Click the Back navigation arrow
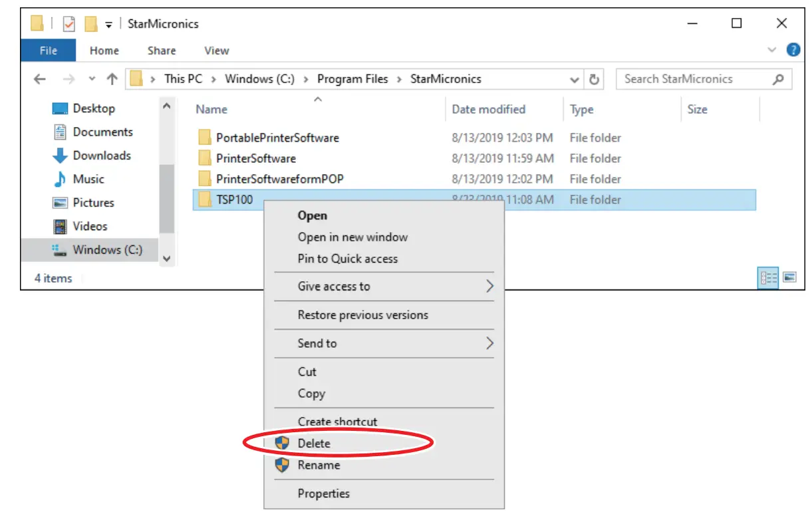The width and height of the screenshot is (812, 518). (x=39, y=78)
